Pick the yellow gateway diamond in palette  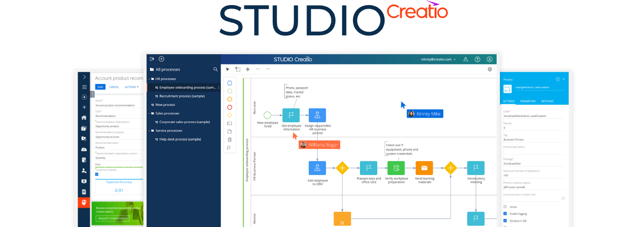[230, 115]
